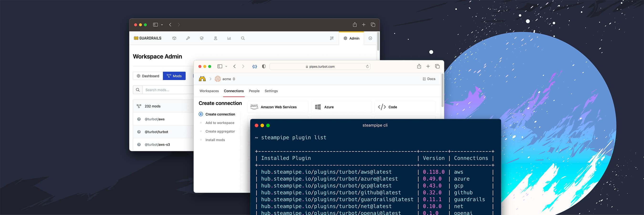
Task: Open the @turbot/aws mod row
Action: (163, 119)
